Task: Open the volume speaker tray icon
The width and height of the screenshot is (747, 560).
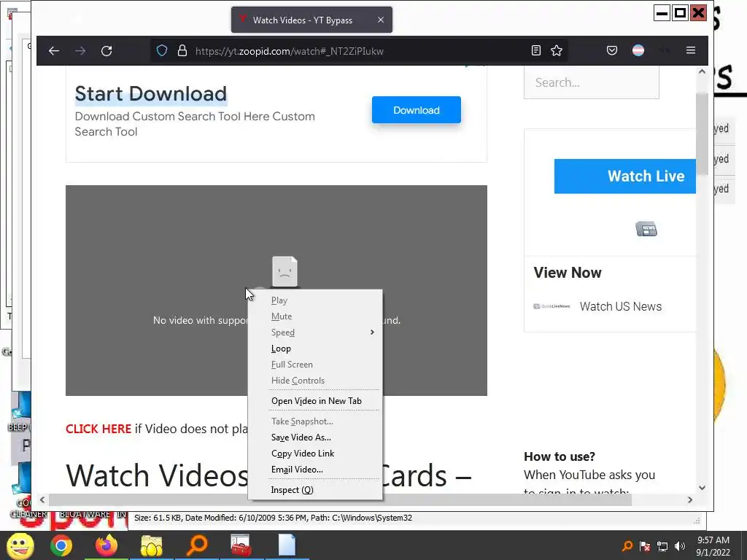Action: click(680, 545)
